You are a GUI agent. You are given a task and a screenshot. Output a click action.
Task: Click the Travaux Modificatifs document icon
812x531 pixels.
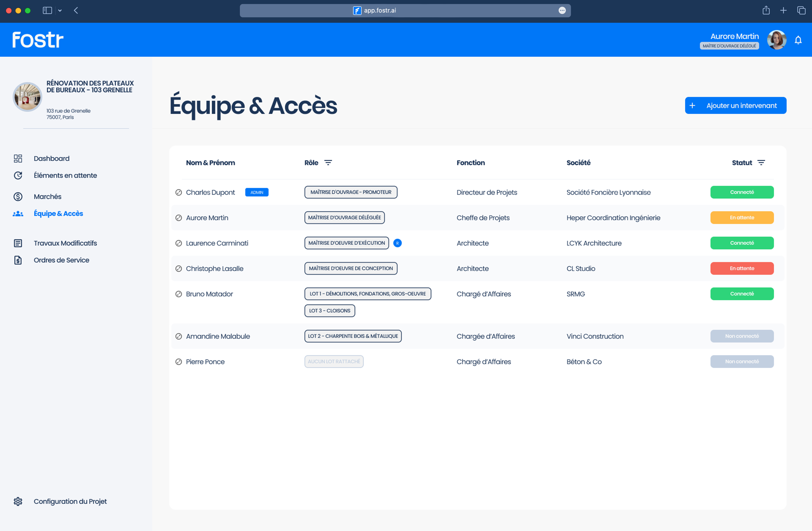(18, 243)
